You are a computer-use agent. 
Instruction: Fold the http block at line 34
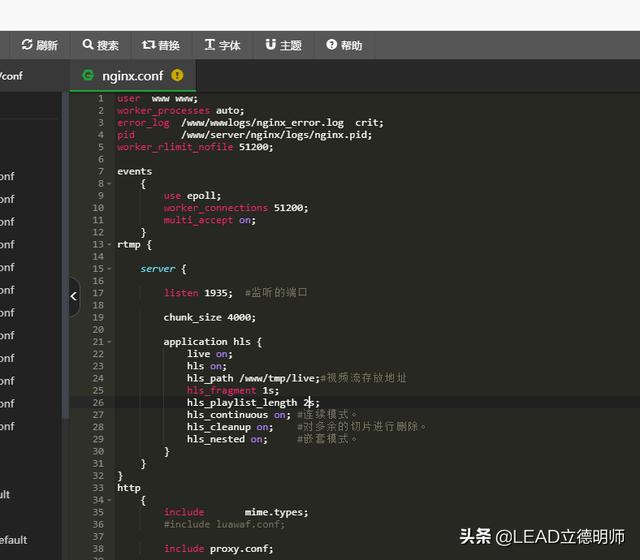tap(109, 500)
